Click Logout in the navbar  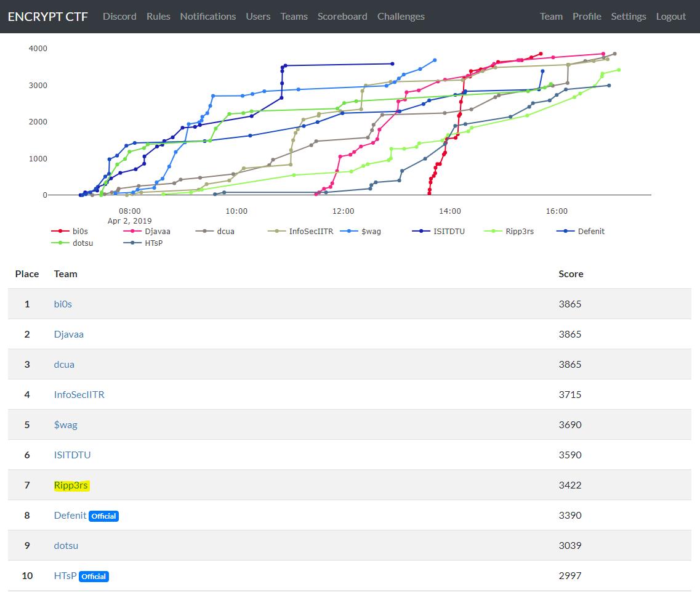671,17
